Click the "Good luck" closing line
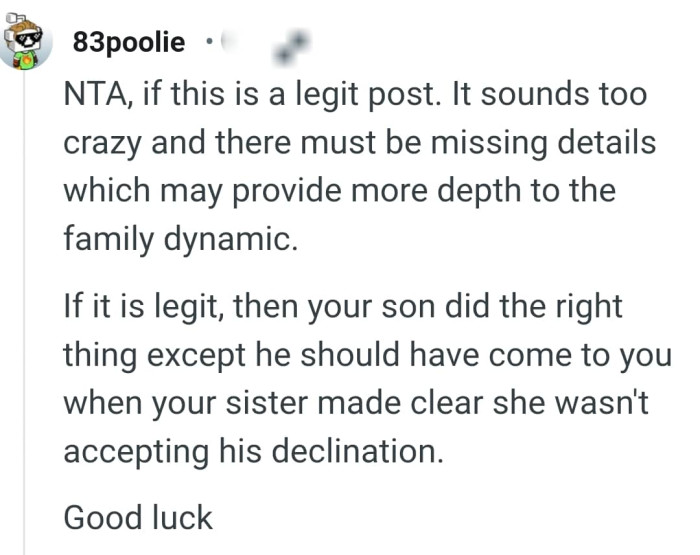This screenshot has height=555, width=700. [138, 517]
